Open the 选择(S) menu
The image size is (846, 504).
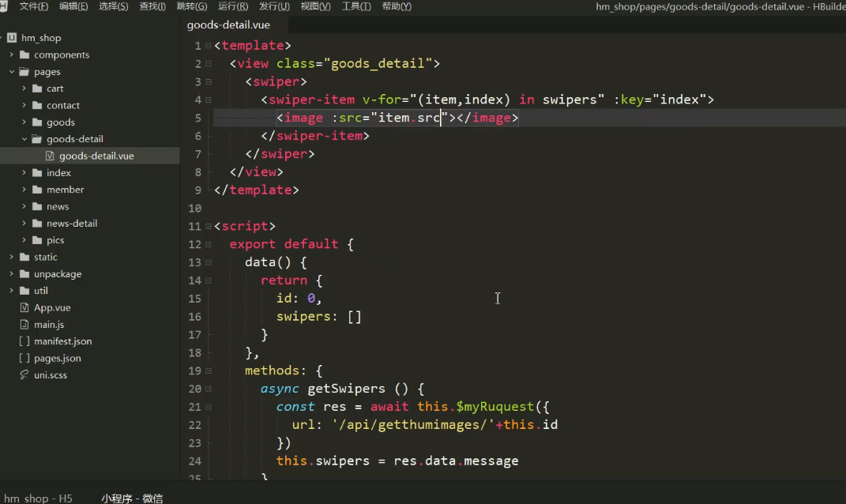tap(113, 6)
